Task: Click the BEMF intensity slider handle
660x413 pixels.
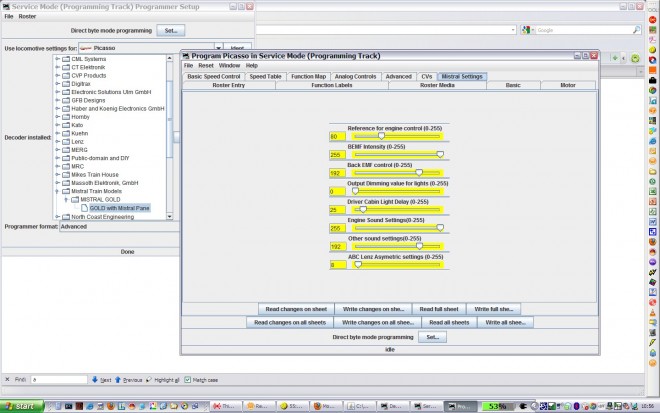Action: point(440,155)
